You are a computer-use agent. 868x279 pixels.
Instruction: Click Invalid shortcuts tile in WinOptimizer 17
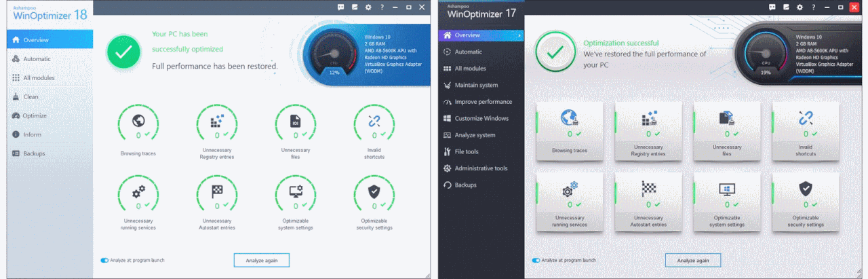tap(806, 131)
